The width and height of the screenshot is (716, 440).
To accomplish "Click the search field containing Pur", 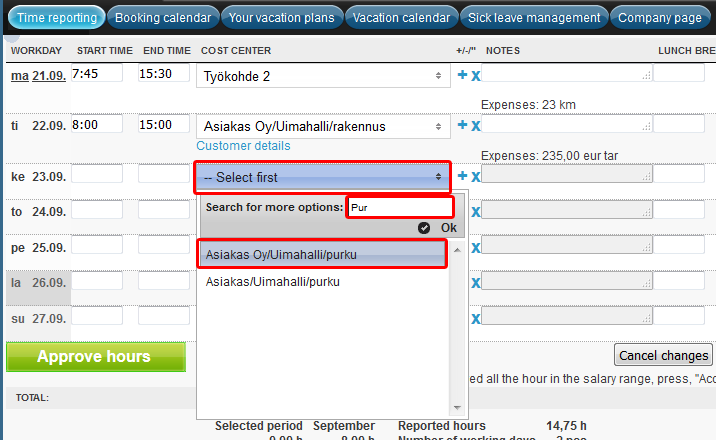I will tap(399, 207).
